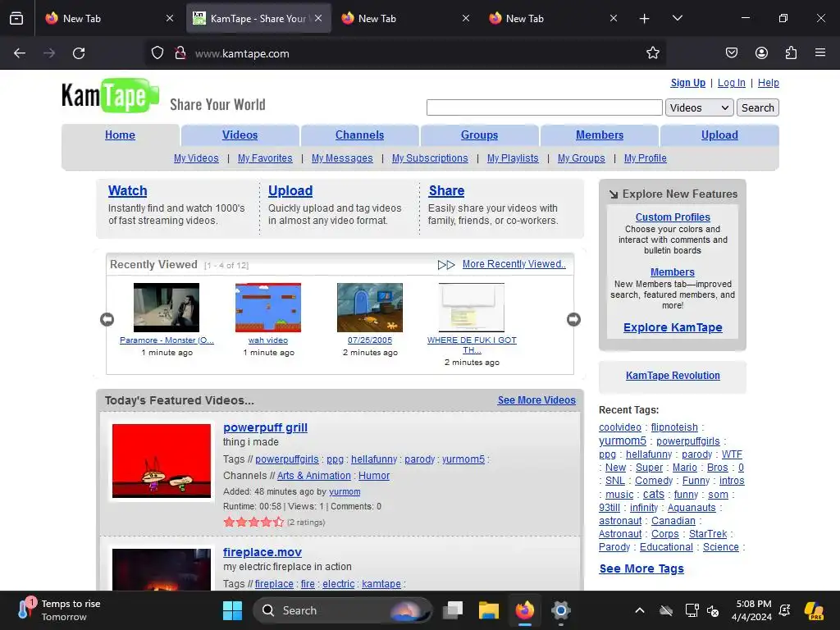Click Explore KamTape link
This screenshot has width=840, height=630.
[673, 327]
